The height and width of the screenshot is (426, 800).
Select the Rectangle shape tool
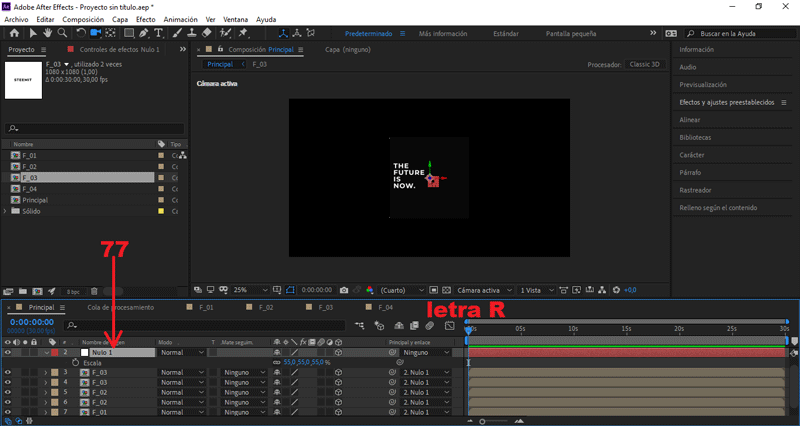(x=130, y=33)
